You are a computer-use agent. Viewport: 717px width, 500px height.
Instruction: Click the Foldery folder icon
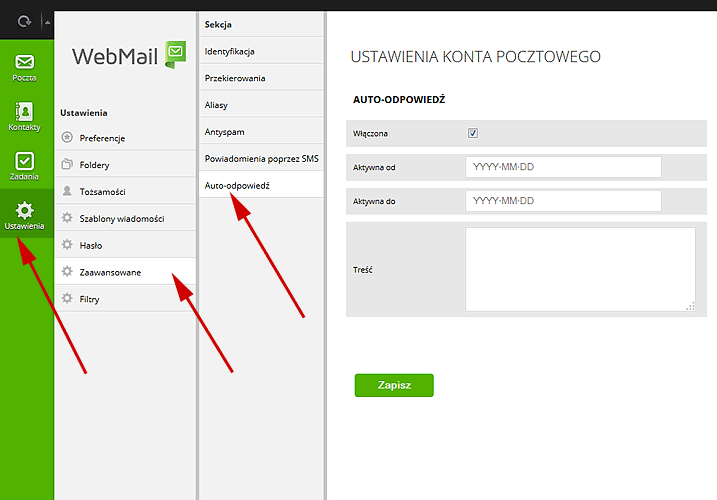(x=67, y=164)
